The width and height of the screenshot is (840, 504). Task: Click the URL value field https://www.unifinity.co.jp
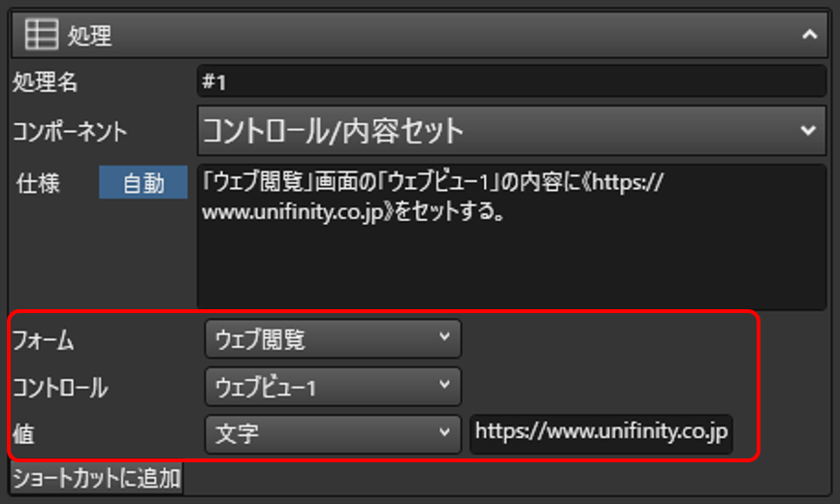tap(601, 433)
